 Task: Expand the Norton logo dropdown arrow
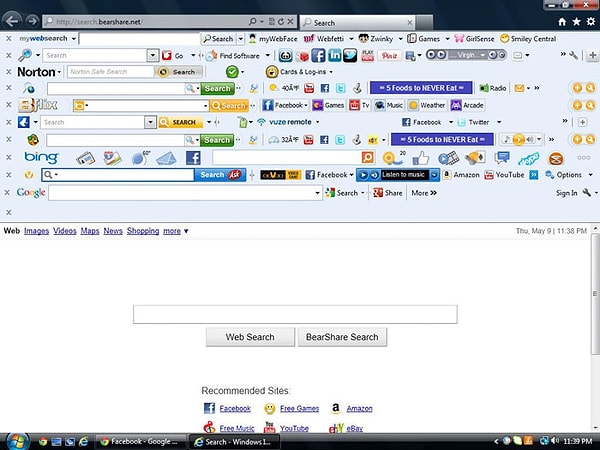tap(60, 72)
